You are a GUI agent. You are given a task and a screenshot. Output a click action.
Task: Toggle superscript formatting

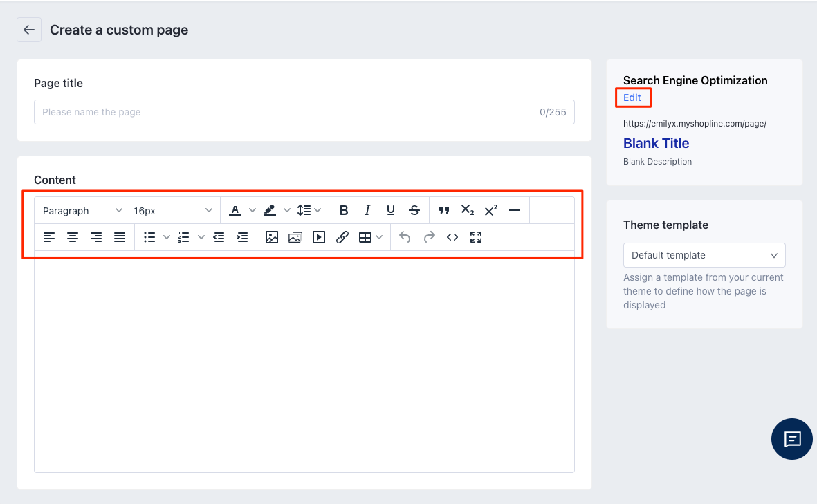click(x=491, y=210)
